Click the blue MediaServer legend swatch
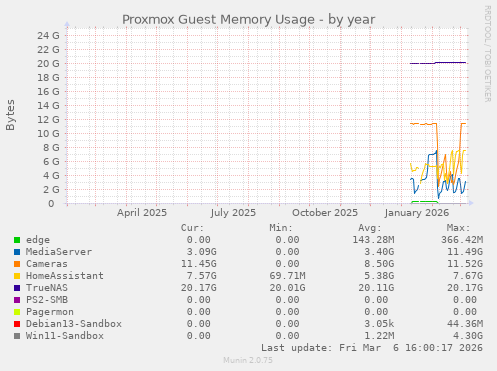This screenshot has width=497, height=371. 17,252
